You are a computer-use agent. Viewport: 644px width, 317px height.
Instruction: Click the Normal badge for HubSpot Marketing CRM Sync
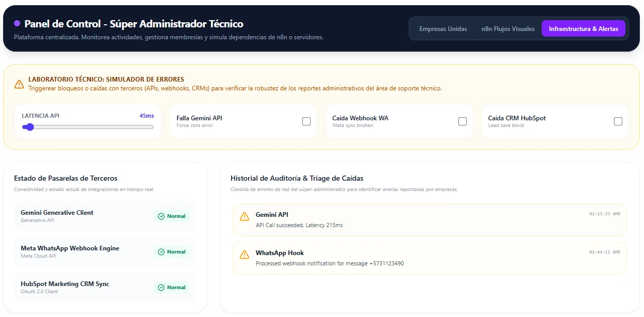click(x=172, y=288)
